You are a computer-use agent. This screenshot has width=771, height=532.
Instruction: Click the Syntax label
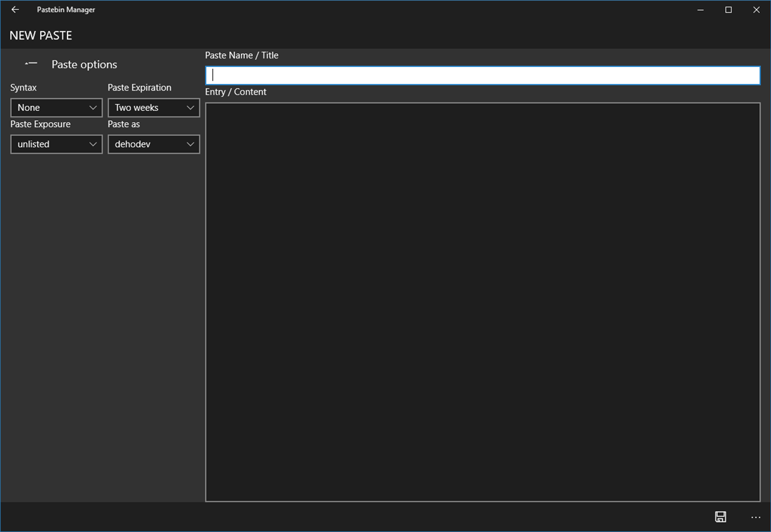23,87
